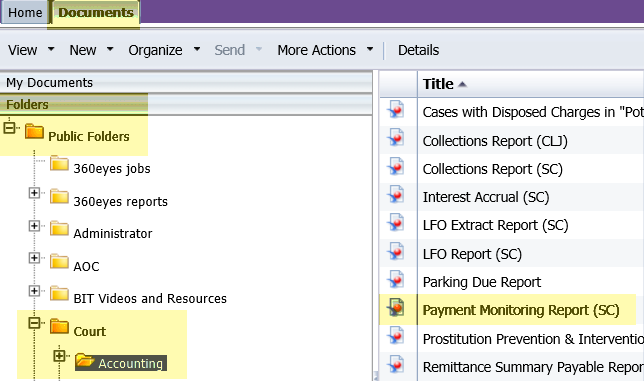
Task: Open the My Documents panel
Action: click(186, 83)
